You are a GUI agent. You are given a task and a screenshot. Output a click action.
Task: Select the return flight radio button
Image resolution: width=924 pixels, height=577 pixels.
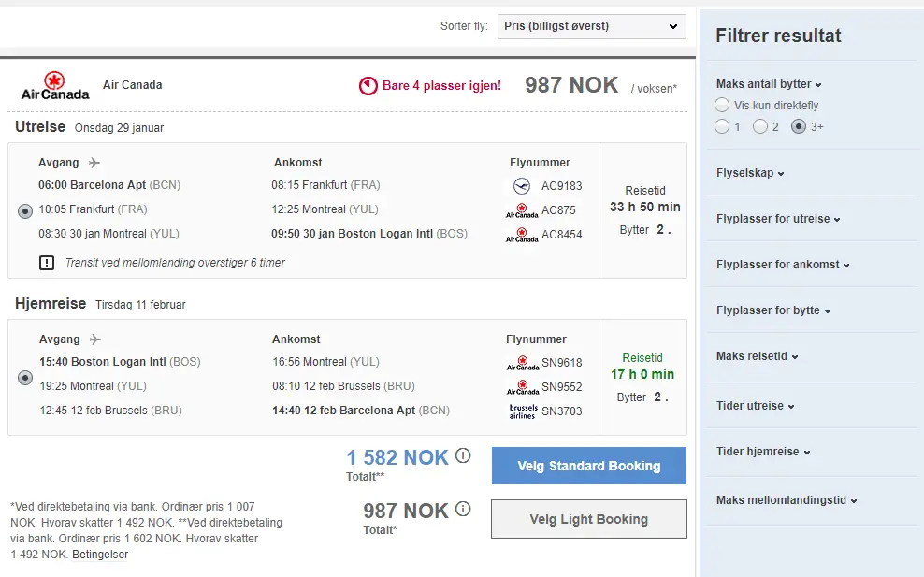pyautogui.click(x=25, y=378)
